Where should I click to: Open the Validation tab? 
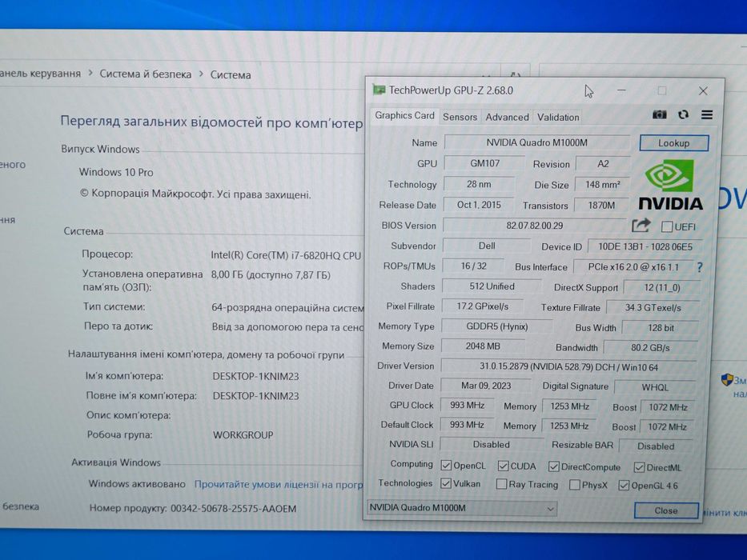pyautogui.click(x=558, y=117)
